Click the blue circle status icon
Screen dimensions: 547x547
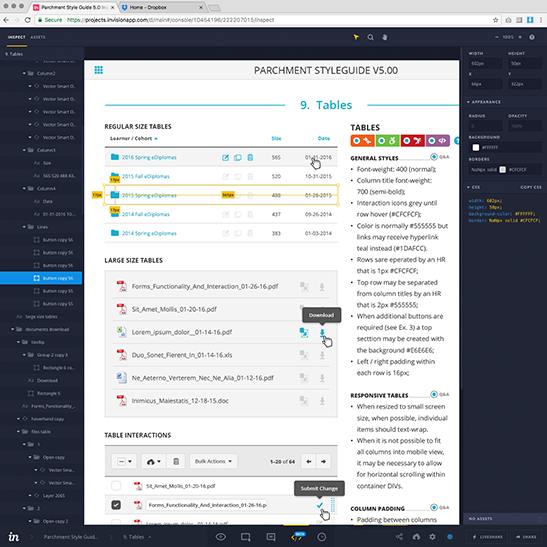point(450,537)
